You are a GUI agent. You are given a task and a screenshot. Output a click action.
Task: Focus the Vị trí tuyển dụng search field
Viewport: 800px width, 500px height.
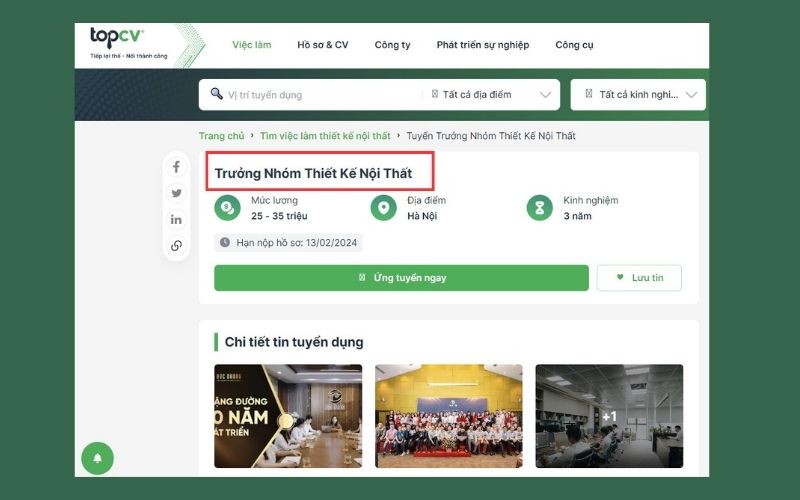[x=320, y=95]
